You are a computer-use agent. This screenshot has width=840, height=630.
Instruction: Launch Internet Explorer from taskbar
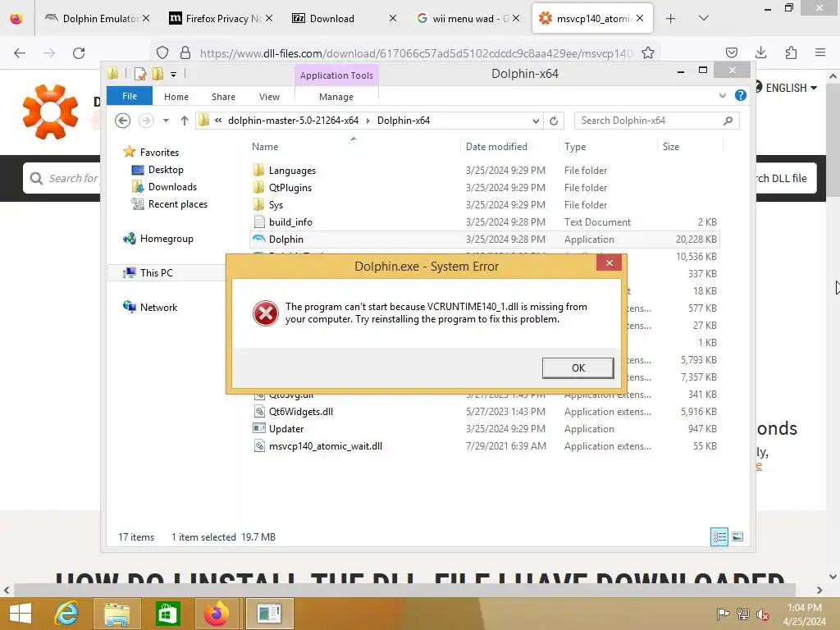(66, 614)
